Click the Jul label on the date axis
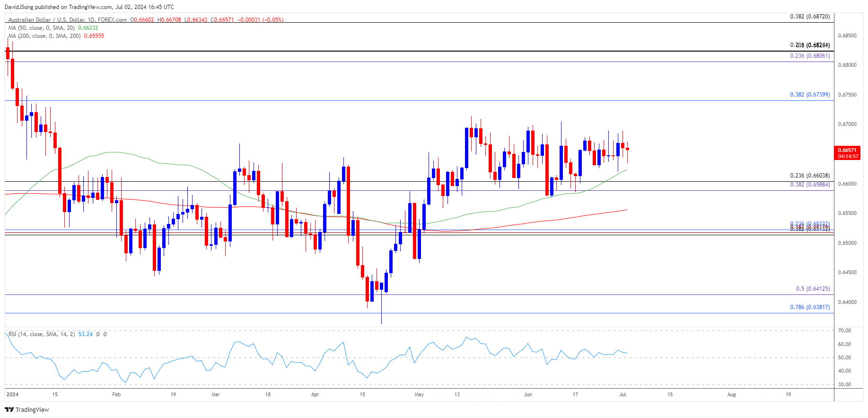 pos(623,394)
